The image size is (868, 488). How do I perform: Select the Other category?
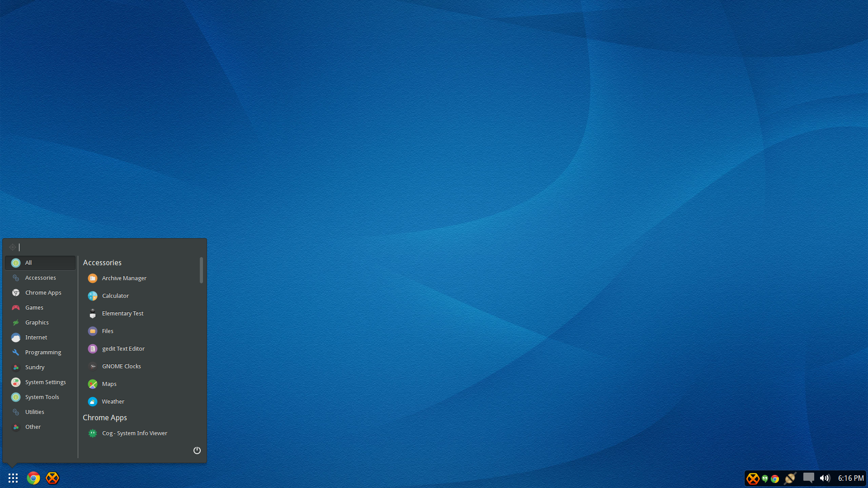pos(40,427)
